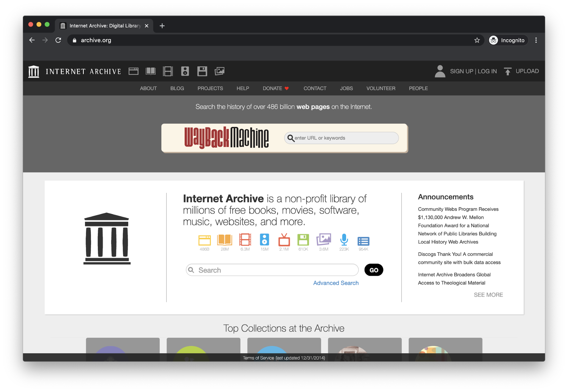Open the Images icon in top navbar
The width and height of the screenshot is (568, 392).
tap(219, 71)
